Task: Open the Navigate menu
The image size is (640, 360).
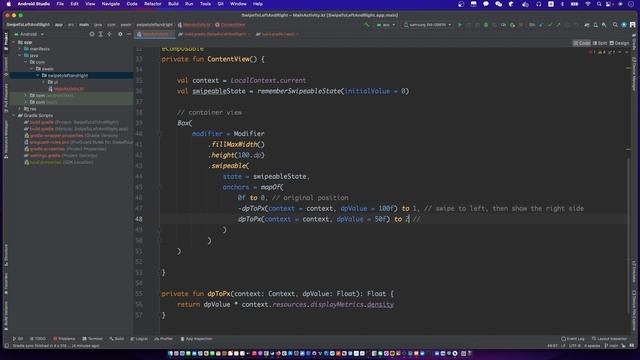Action: point(111,4)
